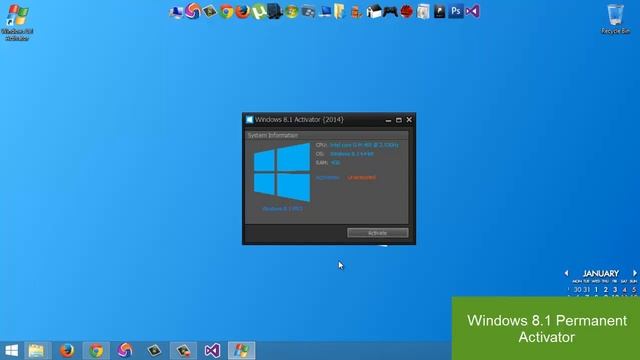Open the Recycle Bin on the desktop

(x=616, y=19)
